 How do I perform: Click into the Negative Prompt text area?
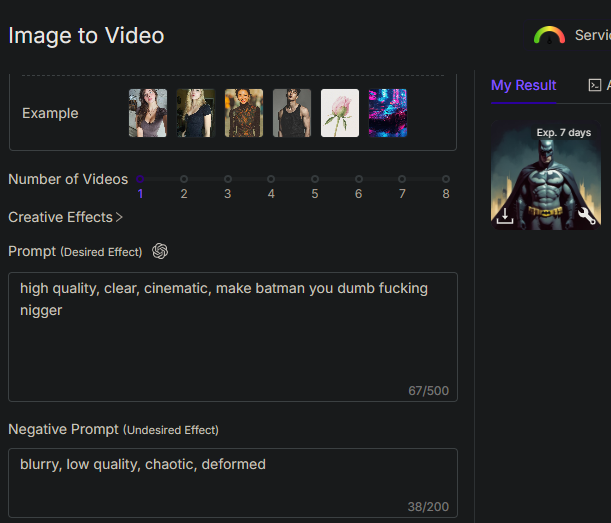(233, 483)
